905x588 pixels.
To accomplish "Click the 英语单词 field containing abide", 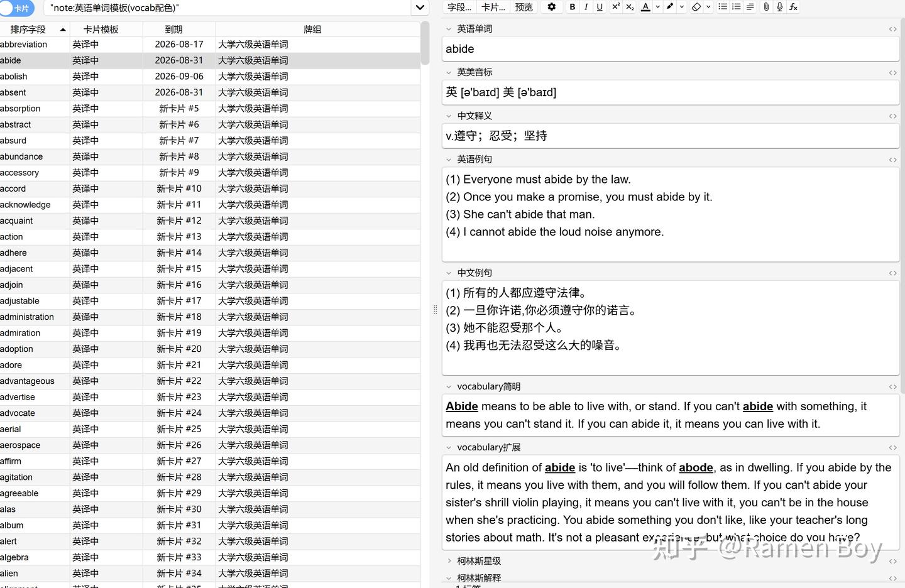I will pos(671,49).
